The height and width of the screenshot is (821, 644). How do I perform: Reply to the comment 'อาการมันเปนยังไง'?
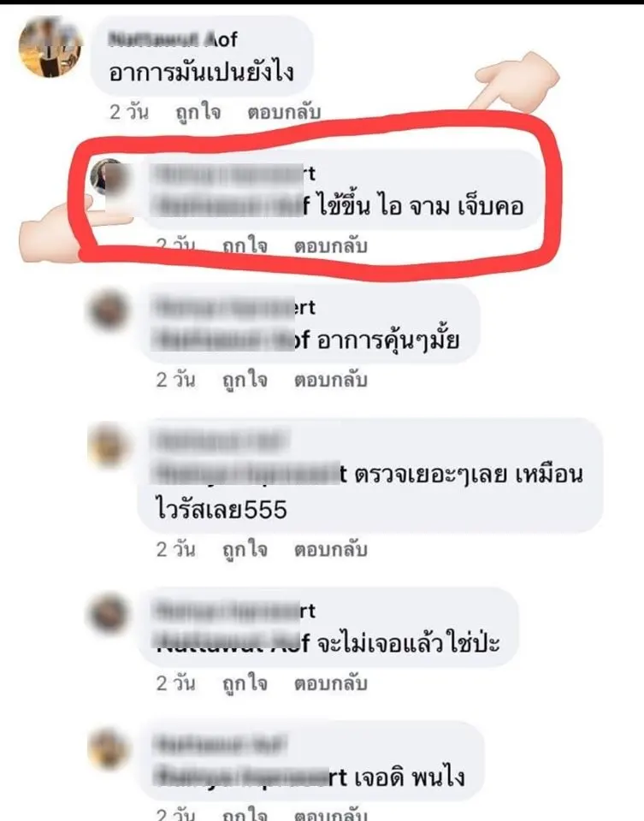(284, 112)
